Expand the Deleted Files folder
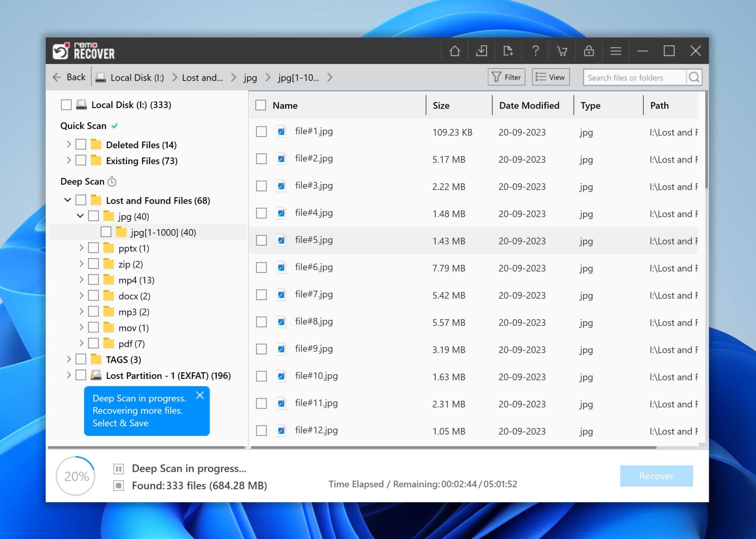756x539 pixels. click(69, 144)
